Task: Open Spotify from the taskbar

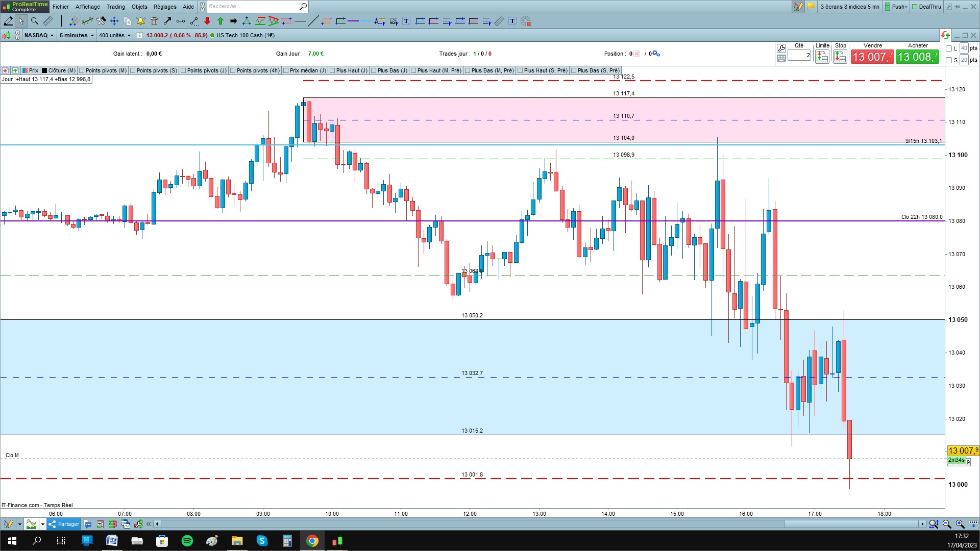Action: (x=187, y=541)
